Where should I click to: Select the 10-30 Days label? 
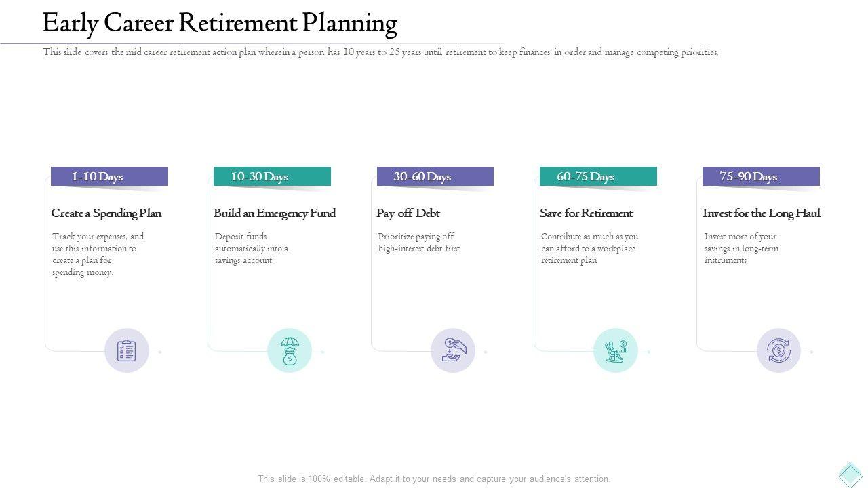click(x=260, y=177)
